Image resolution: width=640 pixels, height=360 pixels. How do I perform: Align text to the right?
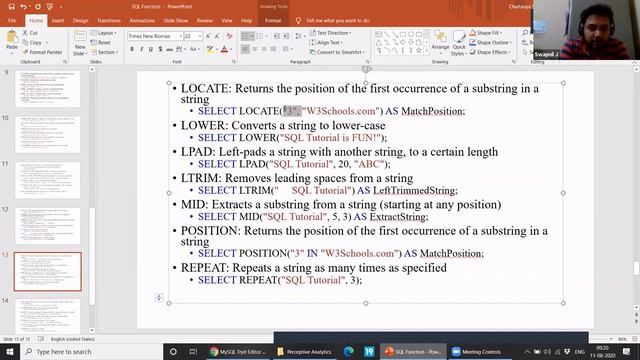pyautogui.click(x=264, y=49)
